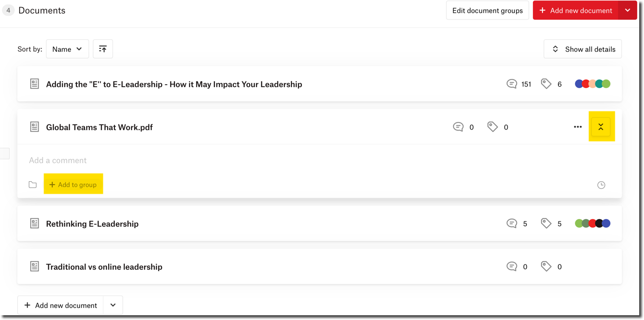Click the tag icon on Traditional vs online leadership
This screenshot has width=644, height=320.
pyautogui.click(x=546, y=266)
